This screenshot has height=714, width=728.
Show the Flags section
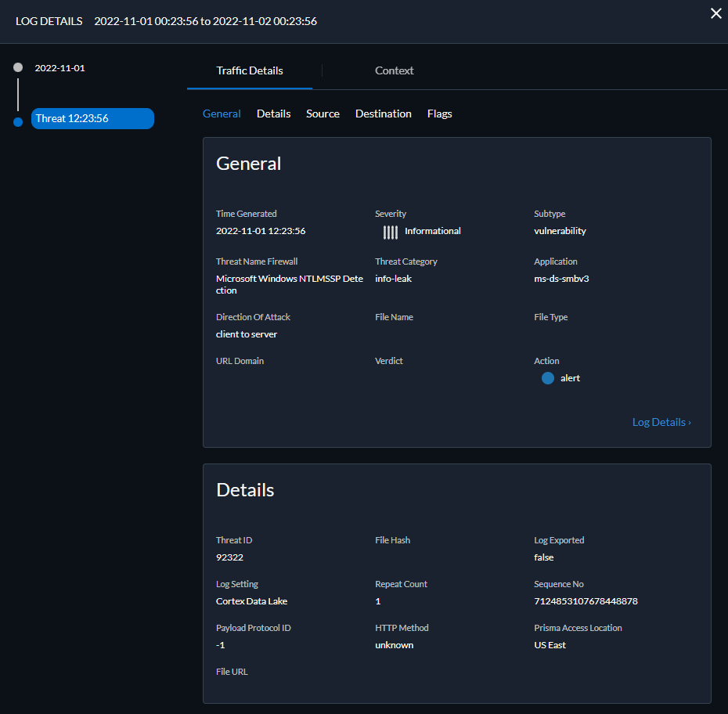(x=439, y=114)
